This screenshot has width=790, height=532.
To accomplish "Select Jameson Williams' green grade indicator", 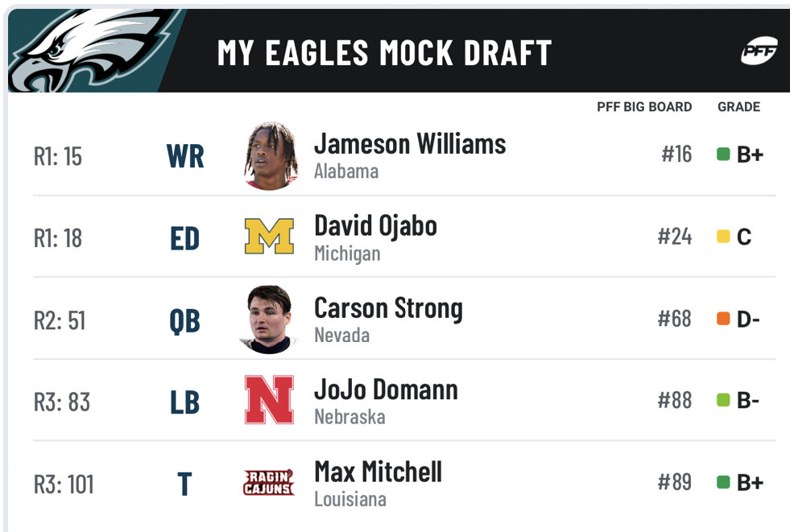I will pos(723,154).
